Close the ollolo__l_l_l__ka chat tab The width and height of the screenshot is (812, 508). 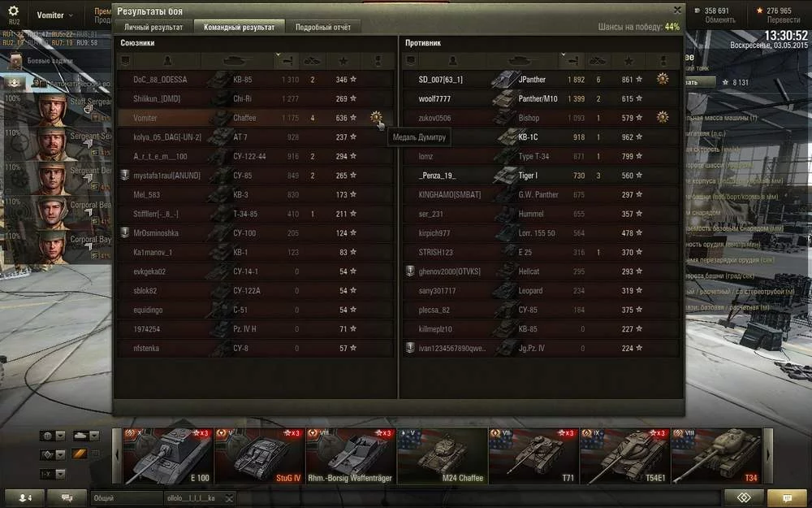click(x=229, y=498)
